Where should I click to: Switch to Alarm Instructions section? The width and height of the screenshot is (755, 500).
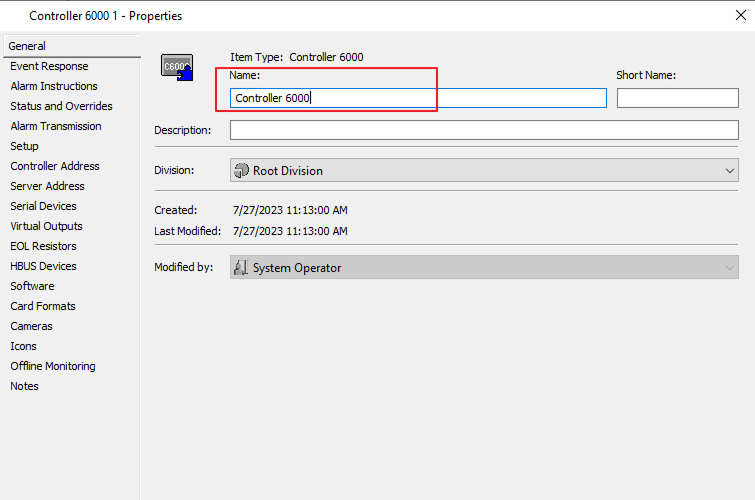[x=54, y=86]
